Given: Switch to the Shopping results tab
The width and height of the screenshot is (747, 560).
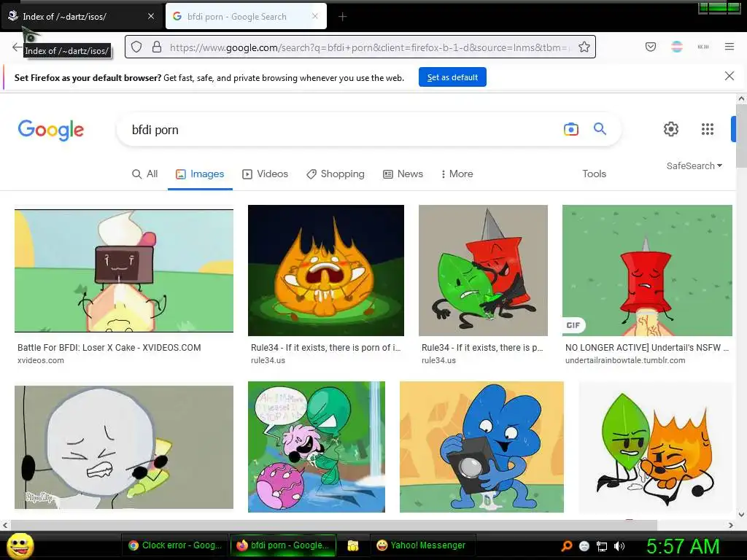Looking at the screenshot, I should pyautogui.click(x=336, y=174).
